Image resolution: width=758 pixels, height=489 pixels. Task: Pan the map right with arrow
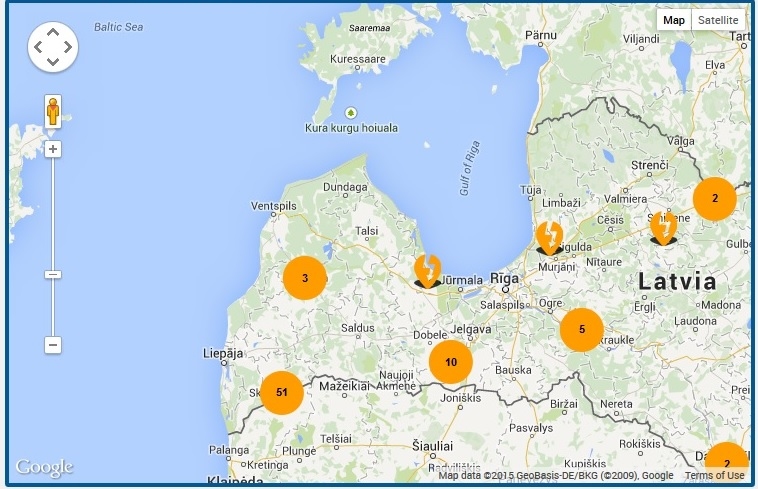(68, 47)
